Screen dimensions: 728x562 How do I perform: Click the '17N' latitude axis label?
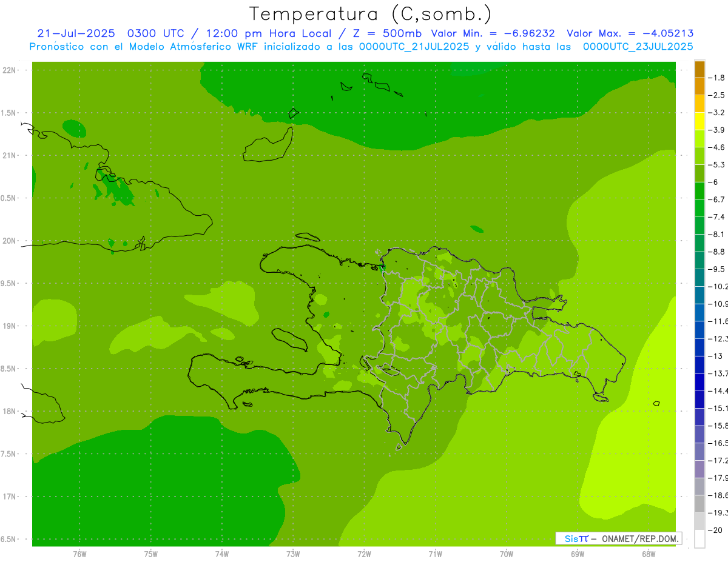click(9, 497)
